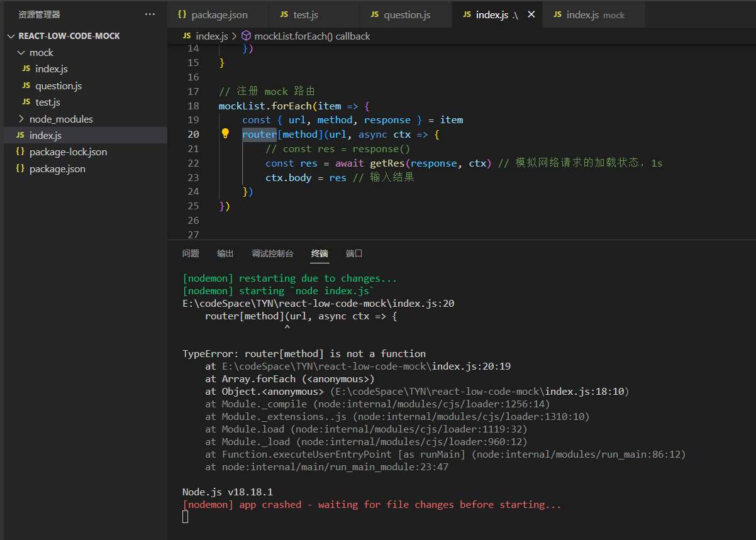
Task: Open Explorer more actions ellipsis menu
Action: pyautogui.click(x=150, y=14)
